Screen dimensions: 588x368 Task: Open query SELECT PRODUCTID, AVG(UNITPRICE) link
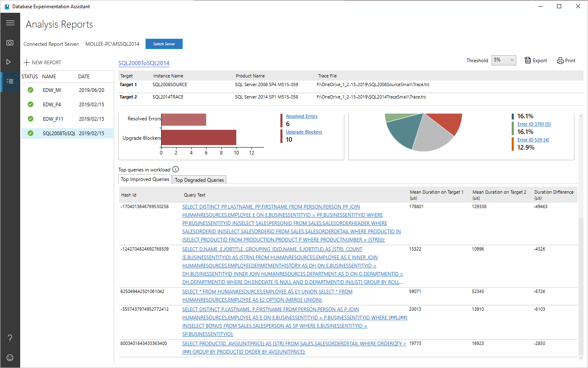click(x=294, y=348)
